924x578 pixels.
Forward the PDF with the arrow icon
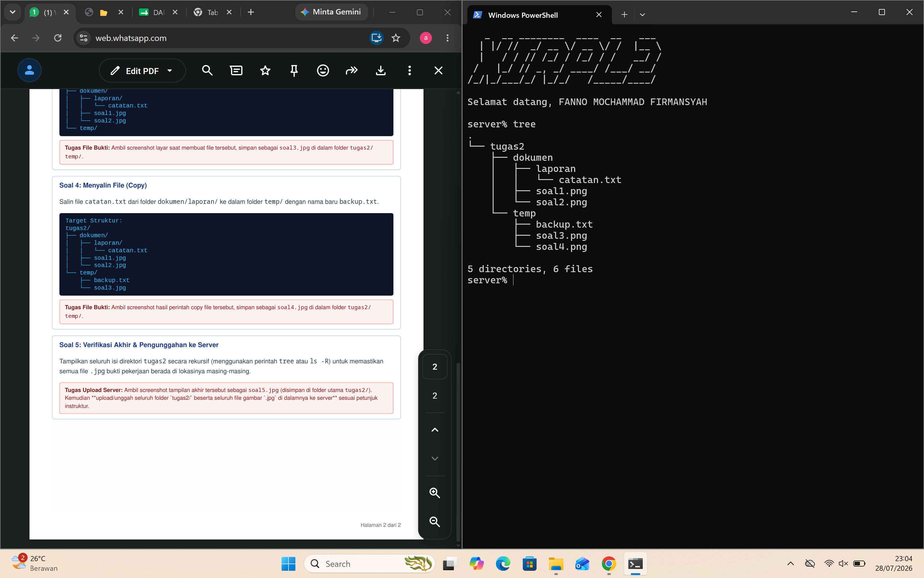click(x=352, y=71)
